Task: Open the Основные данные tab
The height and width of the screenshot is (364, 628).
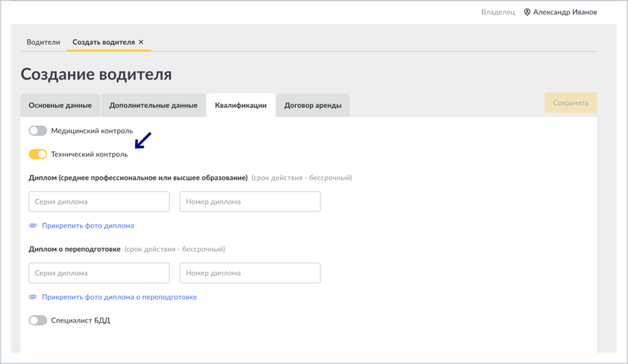Action: pos(60,105)
